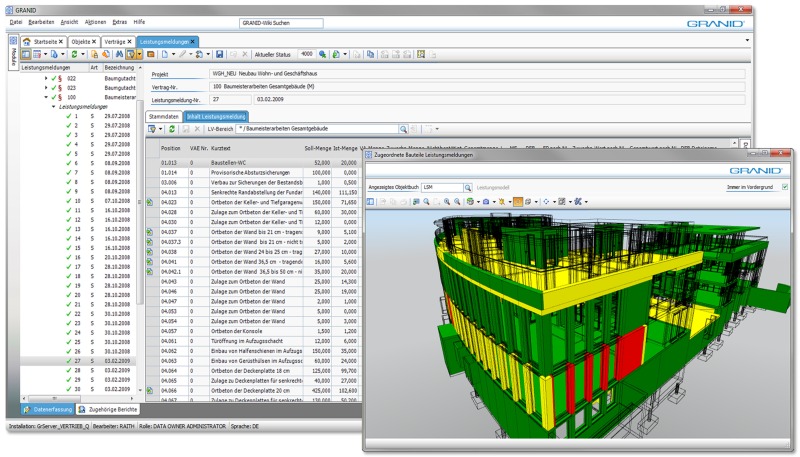Open dropdown arrow next to new document icon

pyautogui.click(x=173, y=54)
